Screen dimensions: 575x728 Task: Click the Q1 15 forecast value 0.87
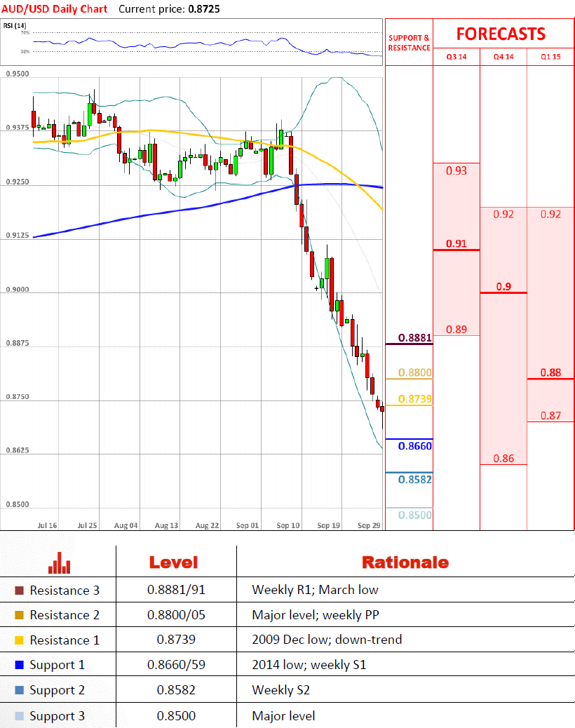pyautogui.click(x=550, y=415)
